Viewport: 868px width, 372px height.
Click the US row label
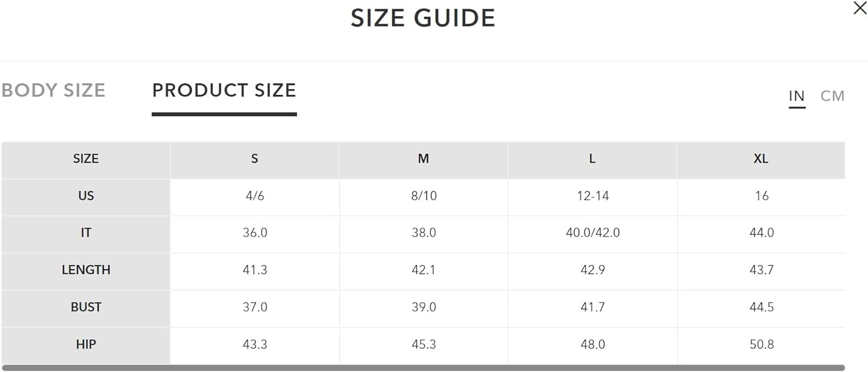pyautogui.click(x=86, y=196)
